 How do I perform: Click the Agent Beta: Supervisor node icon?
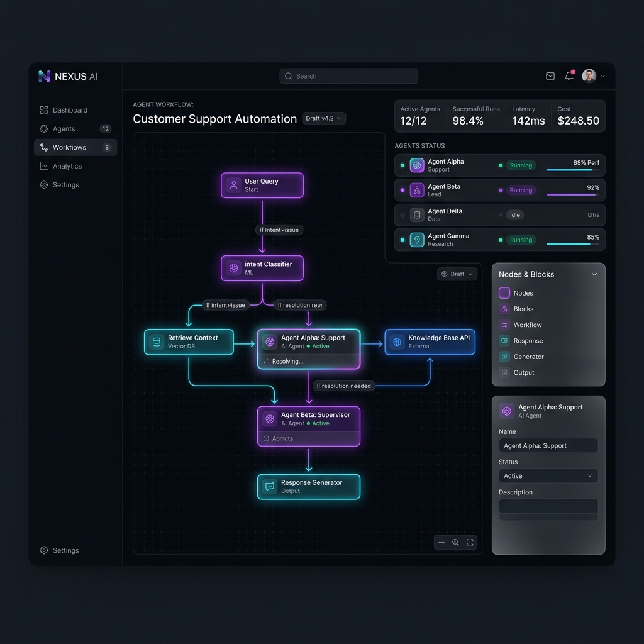pos(270,419)
